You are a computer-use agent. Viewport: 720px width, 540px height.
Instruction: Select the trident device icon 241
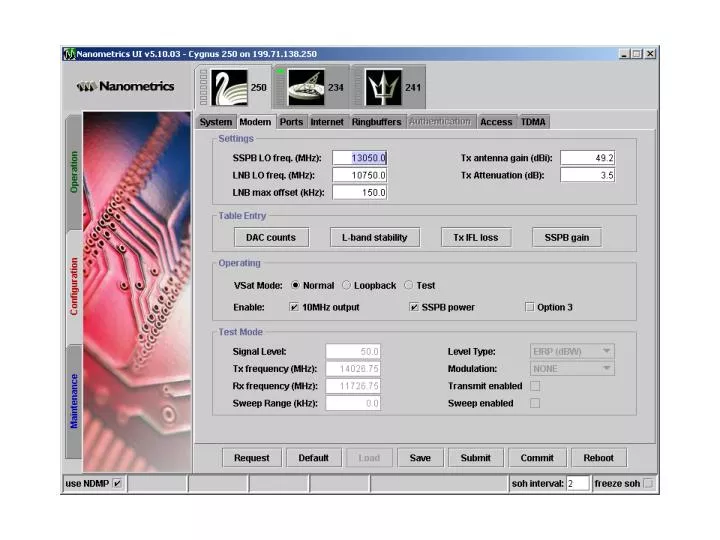(383, 88)
